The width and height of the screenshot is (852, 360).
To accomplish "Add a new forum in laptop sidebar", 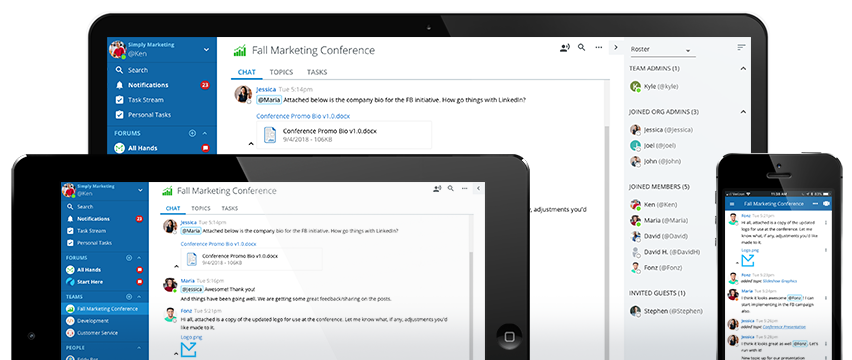I will pos(192,133).
